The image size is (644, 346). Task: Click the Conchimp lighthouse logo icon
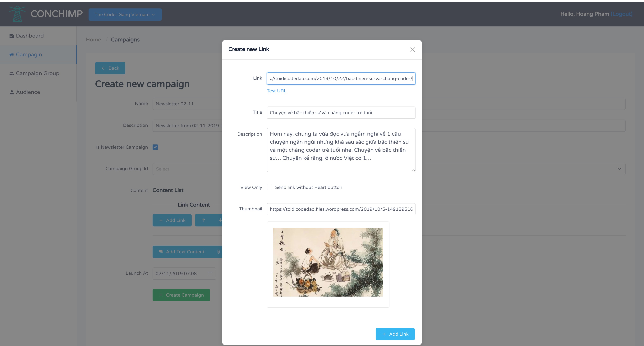coord(17,14)
